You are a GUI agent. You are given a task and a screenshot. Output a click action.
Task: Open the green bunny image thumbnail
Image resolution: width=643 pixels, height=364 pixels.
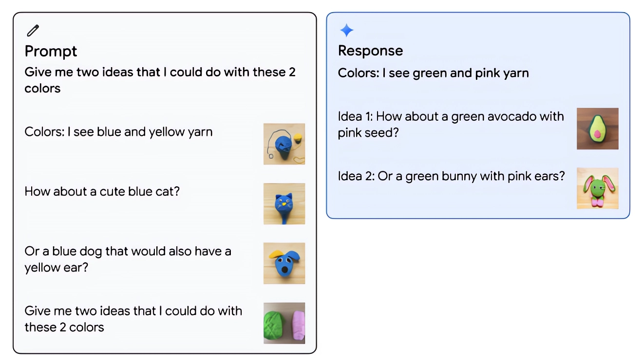pos(597,188)
